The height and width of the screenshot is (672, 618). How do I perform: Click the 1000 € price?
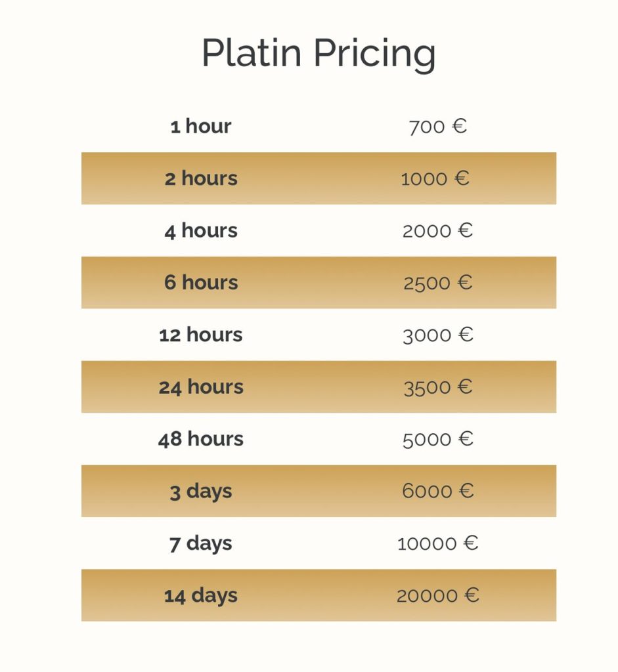click(435, 178)
